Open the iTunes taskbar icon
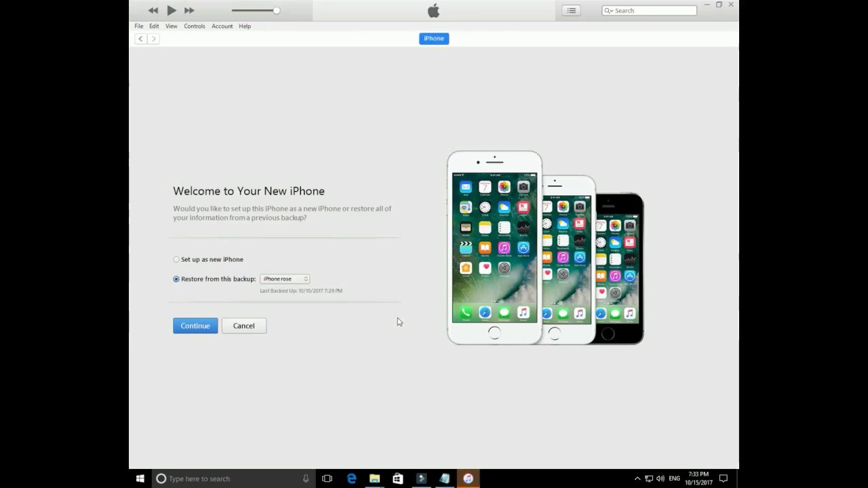The image size is (868, 488). [x=468, y=479]
